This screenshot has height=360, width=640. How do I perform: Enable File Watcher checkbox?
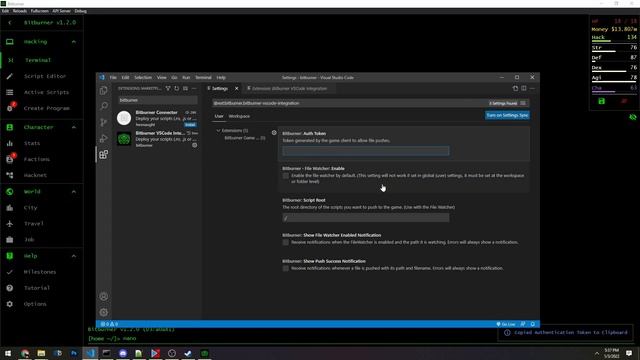(x=286, y=176)
